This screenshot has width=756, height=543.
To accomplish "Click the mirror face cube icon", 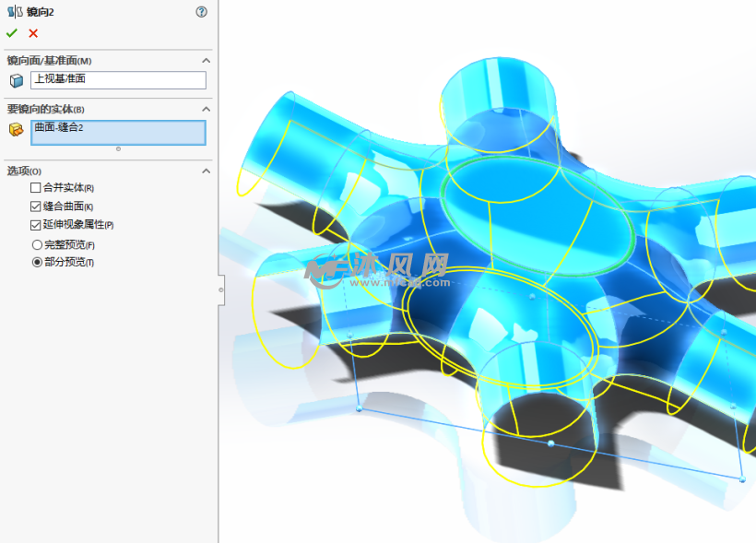I will (17, 80).
